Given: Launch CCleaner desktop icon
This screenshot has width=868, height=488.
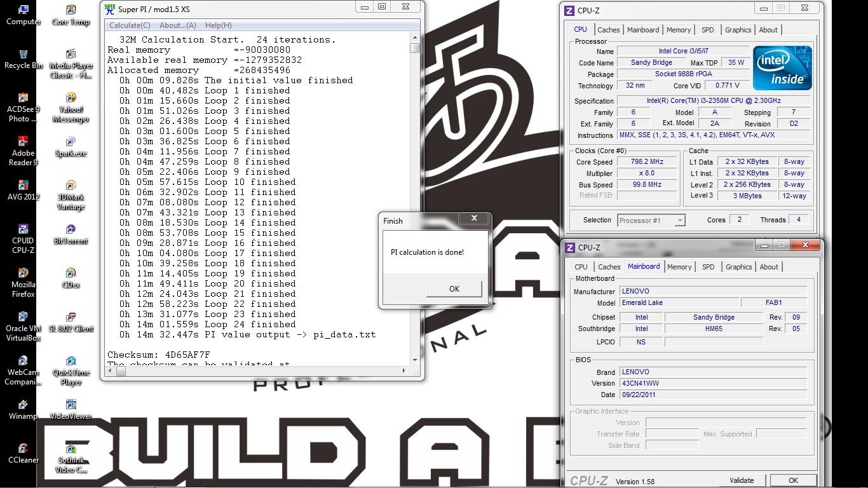Looking at the screenshot, I should tap(23, 453).
